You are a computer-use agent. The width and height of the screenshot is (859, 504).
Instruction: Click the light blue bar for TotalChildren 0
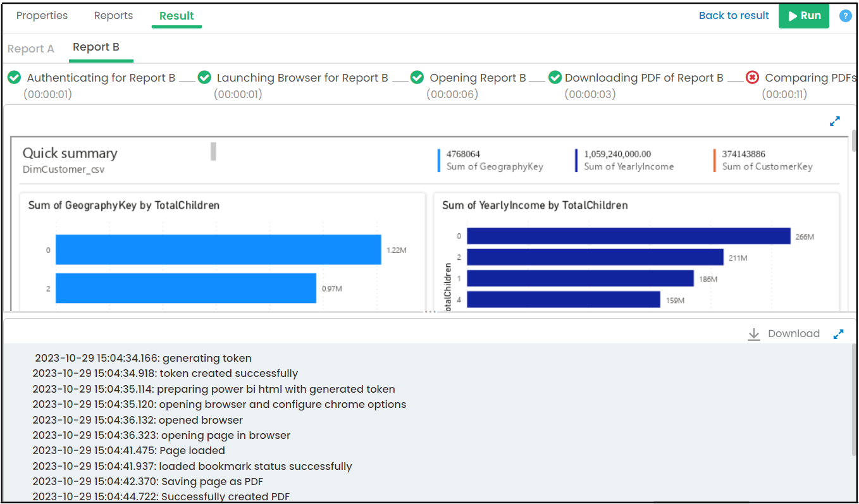pyautogui.click(x=218, y=250)
